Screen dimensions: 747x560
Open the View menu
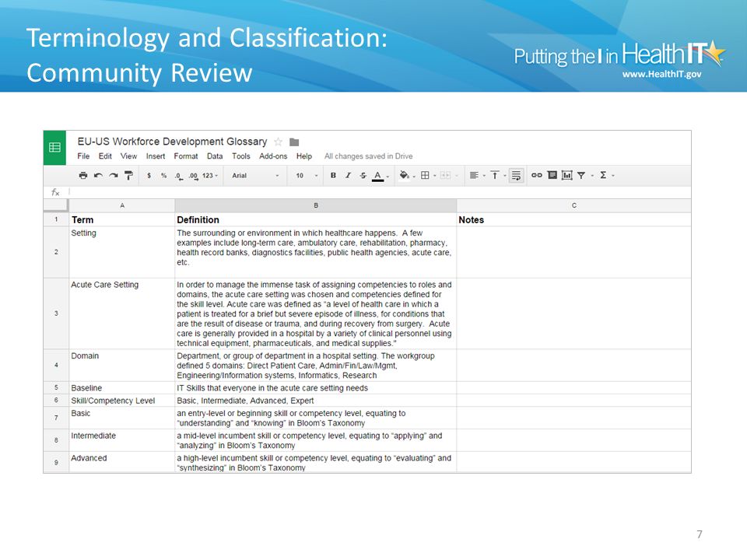128,156
